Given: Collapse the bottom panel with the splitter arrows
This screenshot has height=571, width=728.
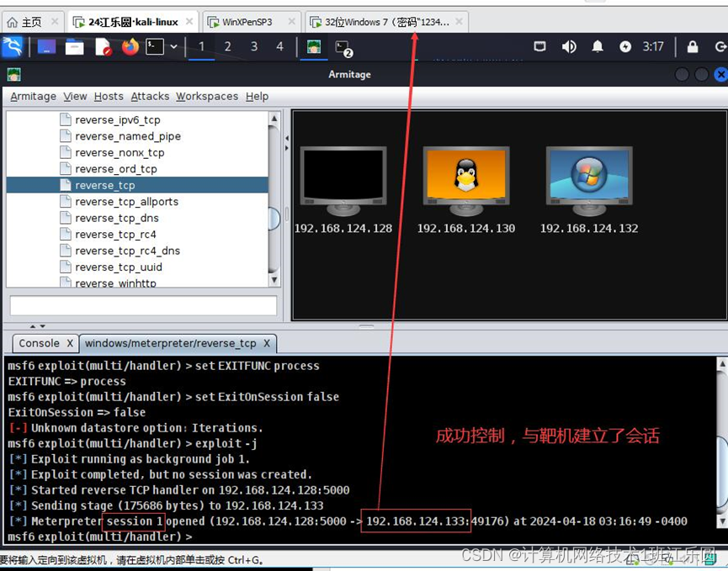Looking at the screenshot, I should click(42, 326).
